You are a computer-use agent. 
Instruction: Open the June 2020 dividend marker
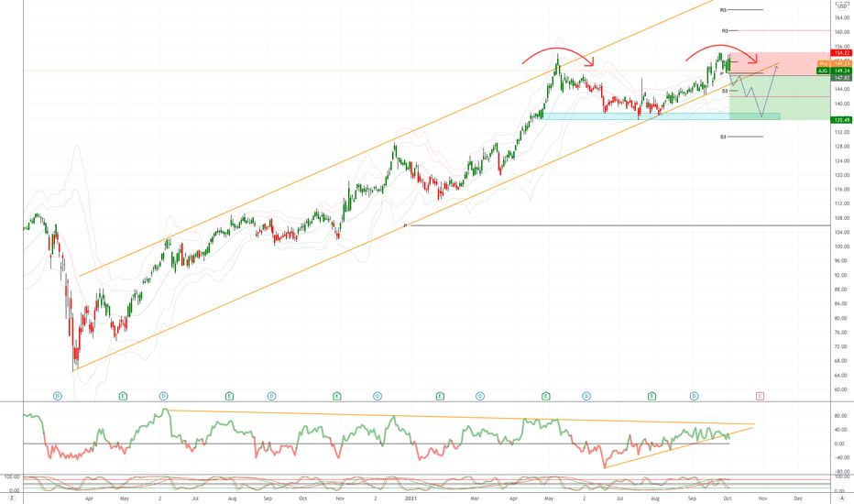(163, 396)
